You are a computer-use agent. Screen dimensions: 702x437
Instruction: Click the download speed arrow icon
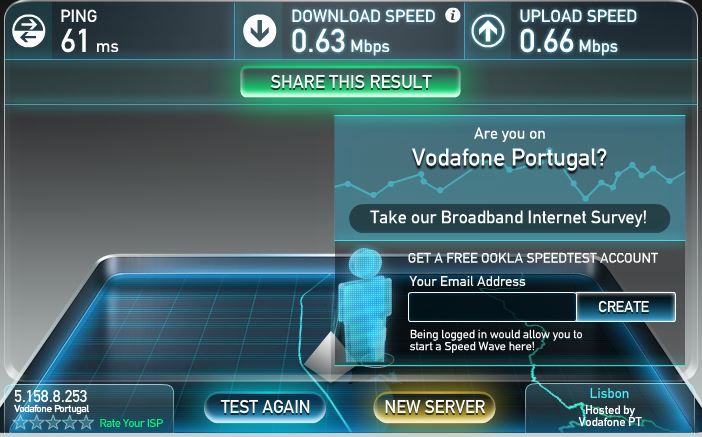pos(259,31)
